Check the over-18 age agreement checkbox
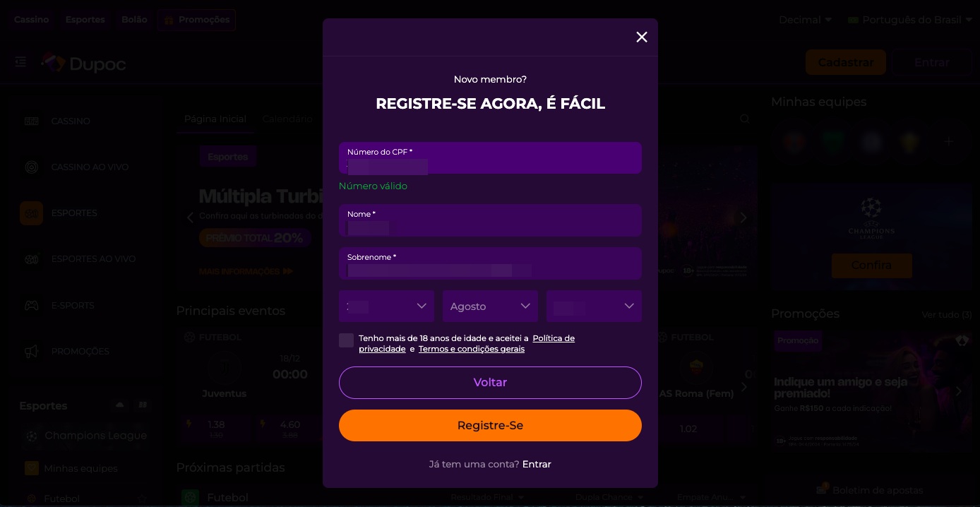The image size is (980, 507). pyautogui.click(x=347, y=340)
